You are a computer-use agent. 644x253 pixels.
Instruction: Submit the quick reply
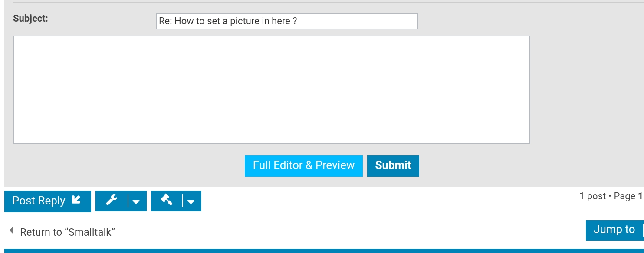coord(393,165)
